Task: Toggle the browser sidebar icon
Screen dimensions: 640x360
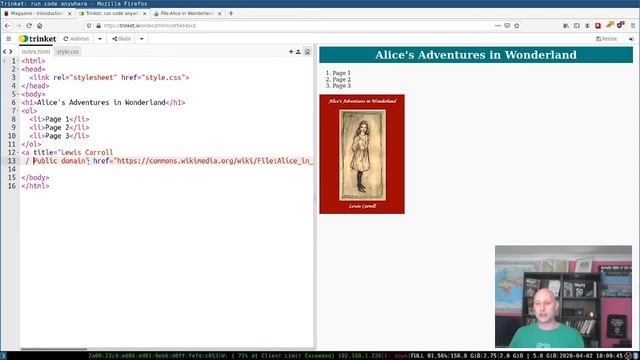Action: [577, 25]
